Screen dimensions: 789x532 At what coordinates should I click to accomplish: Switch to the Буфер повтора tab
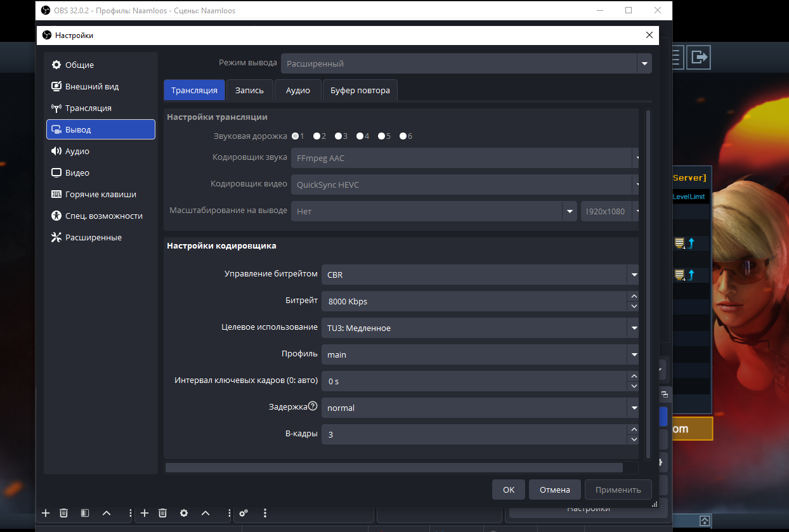click(x=360, y=90)
